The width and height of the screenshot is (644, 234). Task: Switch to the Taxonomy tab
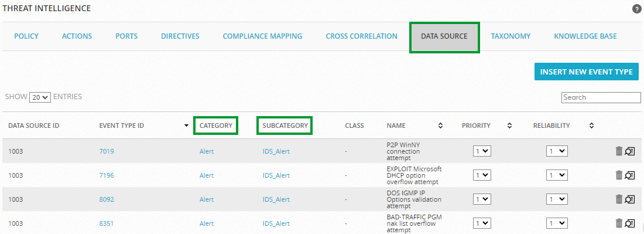[x=511, y=36]
